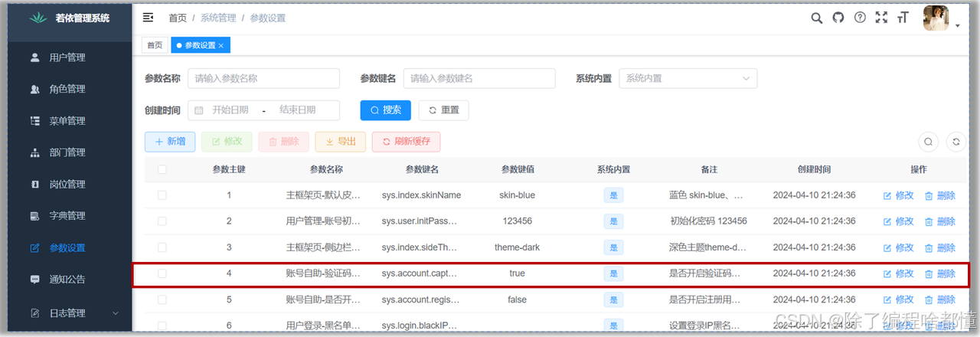This screenshot has width=980, height=337.
Task: Open 菜单管理 in the sidebar
Action: [66, 121]
